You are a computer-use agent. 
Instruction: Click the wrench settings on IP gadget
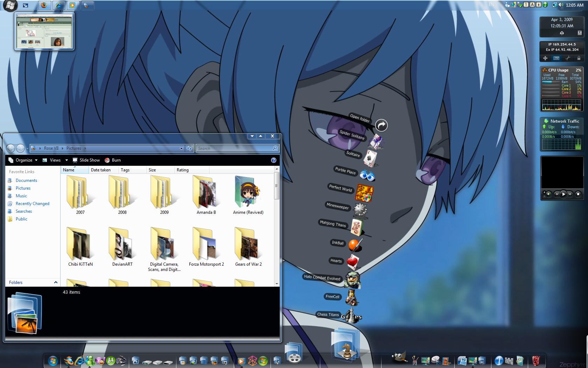(x=568, y=58)
